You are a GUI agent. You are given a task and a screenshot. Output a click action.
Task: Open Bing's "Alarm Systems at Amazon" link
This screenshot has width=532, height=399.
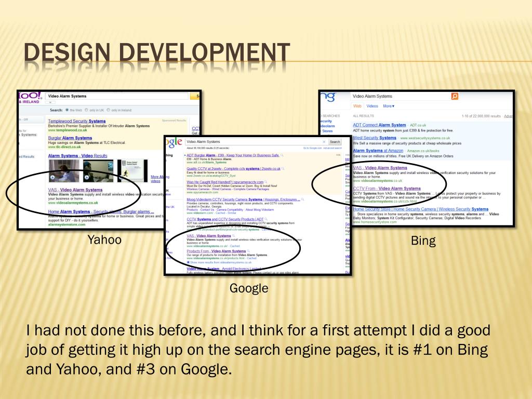click(x=378, y=151)
